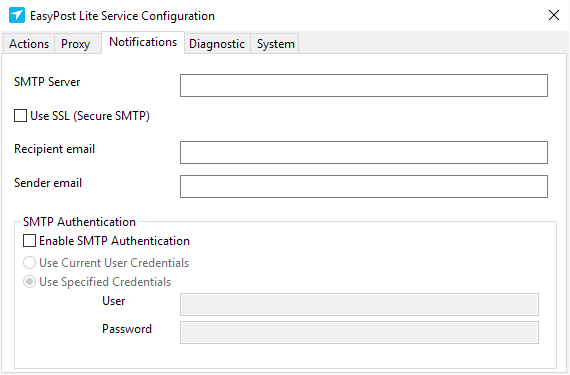Close the Service Configuration window
Screen dimensions: 570x375
click(x=554, y=15)
